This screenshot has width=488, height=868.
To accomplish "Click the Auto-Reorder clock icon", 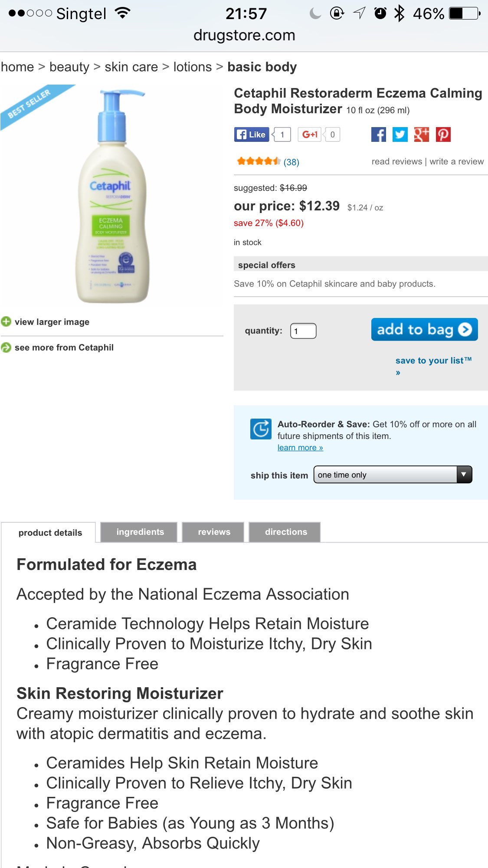I will click(261, 429).
